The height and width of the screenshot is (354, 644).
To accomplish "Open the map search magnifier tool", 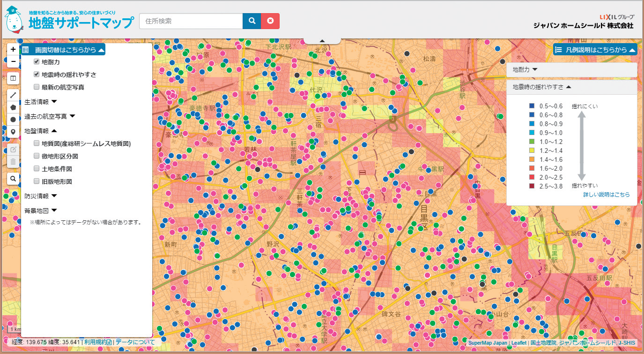I will 13,179.
